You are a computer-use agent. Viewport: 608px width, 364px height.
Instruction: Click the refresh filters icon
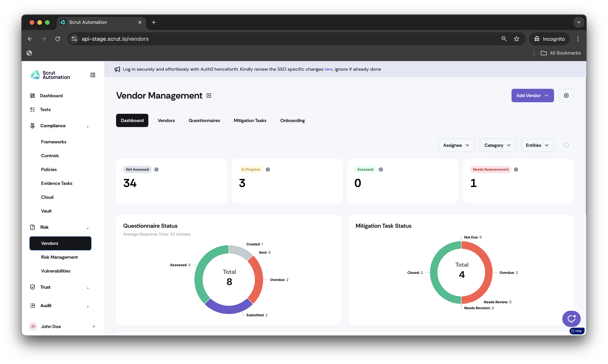[566, 145]
